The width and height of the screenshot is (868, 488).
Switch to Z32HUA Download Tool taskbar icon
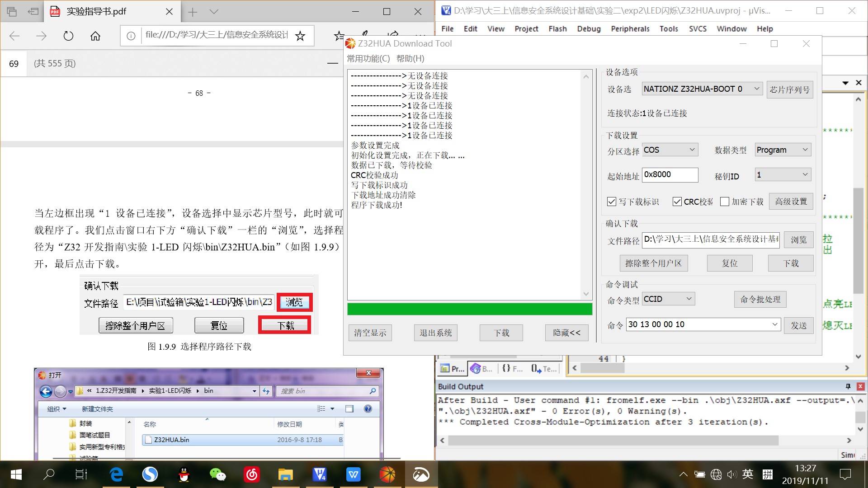(x=387, y=474)
